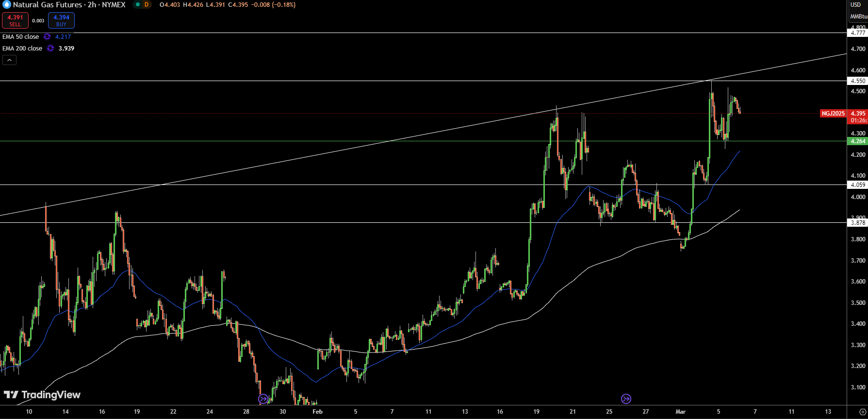Click the Natural Gas droplet symbol icon
The image size is (868, 419).
[7, 5]
